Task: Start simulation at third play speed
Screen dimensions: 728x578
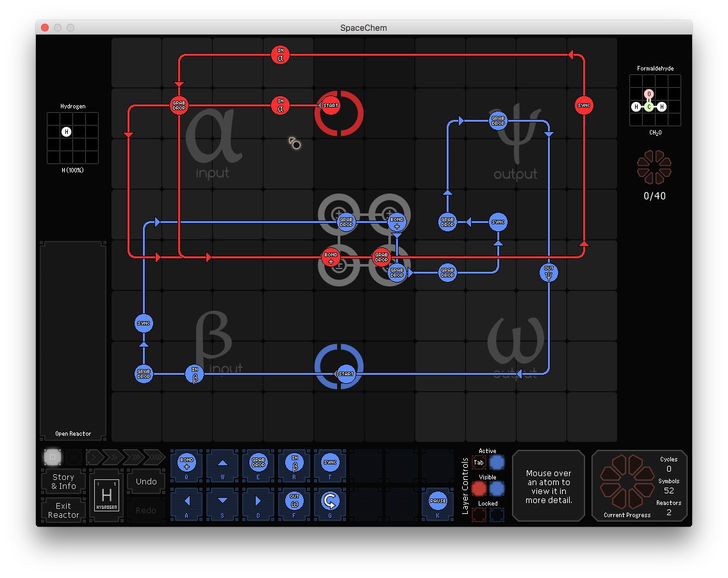Action: [134, 457]
